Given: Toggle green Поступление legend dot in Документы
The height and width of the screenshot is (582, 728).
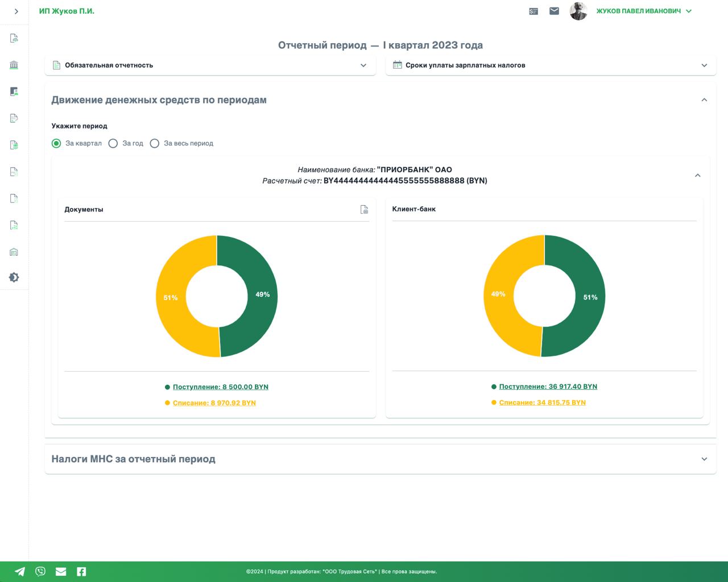Looking at the screenshot, I should (x=167, y=387).
